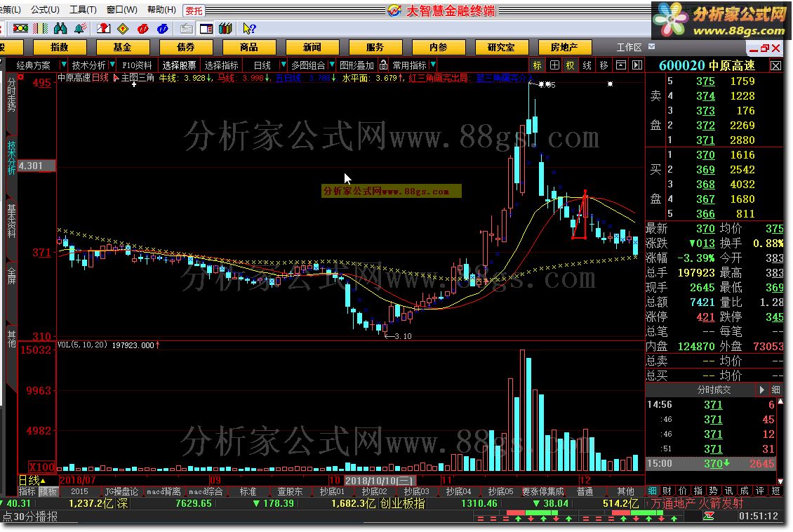Image resolution: width=793 pixels, height=532 pixels.
Task: Click the 选择股票 button
Action: click(x=179, y=65)
